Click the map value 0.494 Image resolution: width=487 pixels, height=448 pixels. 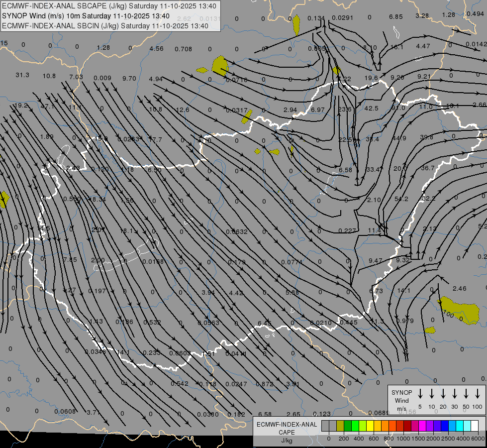[475, 13]
